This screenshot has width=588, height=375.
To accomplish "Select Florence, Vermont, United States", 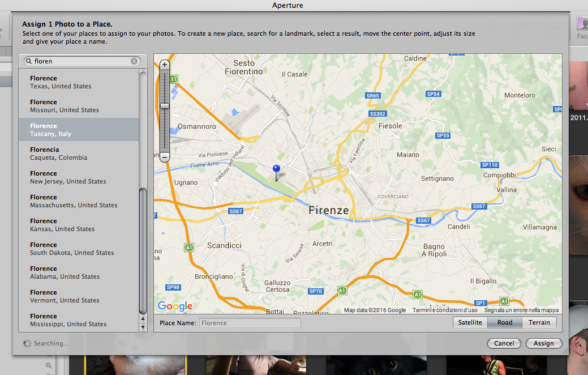I will click(79, 296).
